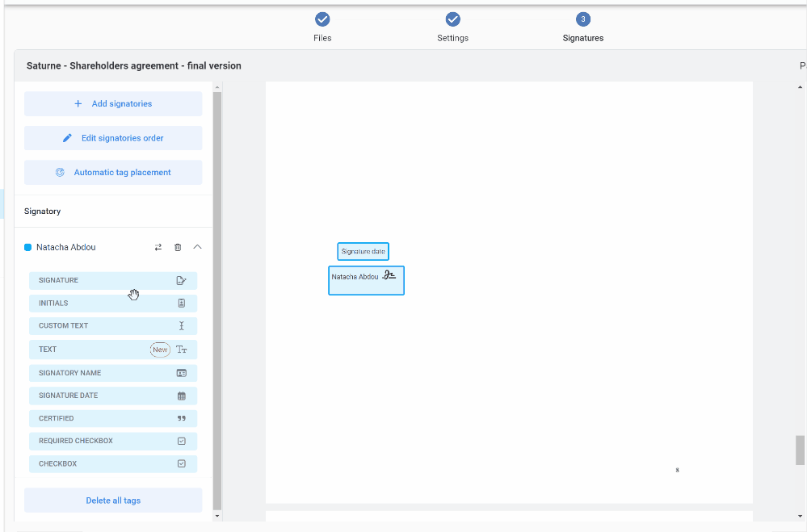Select the Signatory Name card icon
807x532 pixels.
[181, 373]
